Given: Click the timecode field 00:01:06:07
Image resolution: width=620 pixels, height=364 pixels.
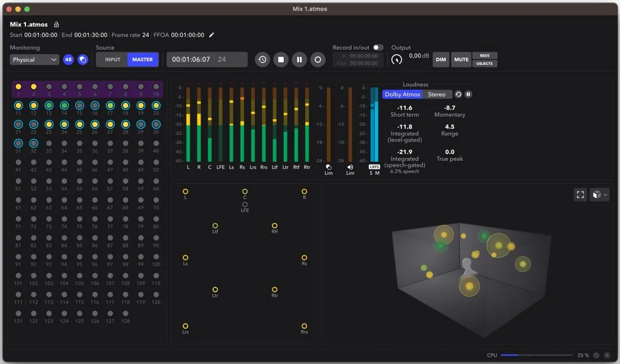Looking at the screenshot, I should click(x=191, y=60).
